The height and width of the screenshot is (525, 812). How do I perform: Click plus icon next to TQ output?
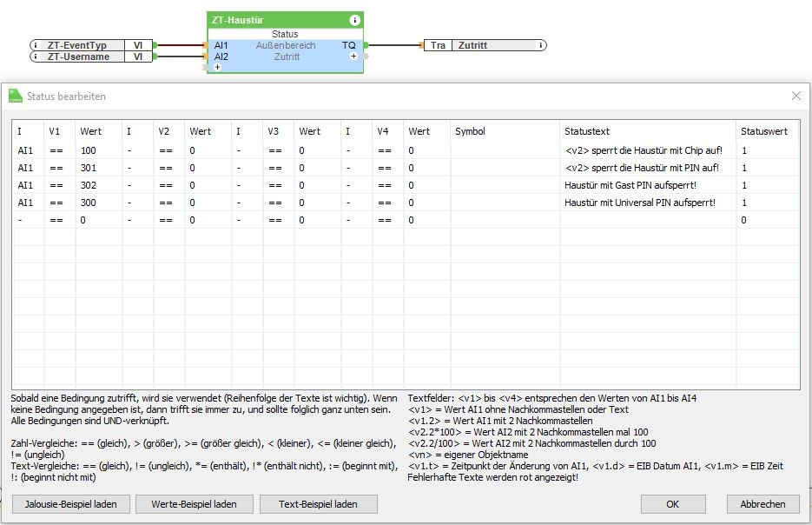(353, 56)
